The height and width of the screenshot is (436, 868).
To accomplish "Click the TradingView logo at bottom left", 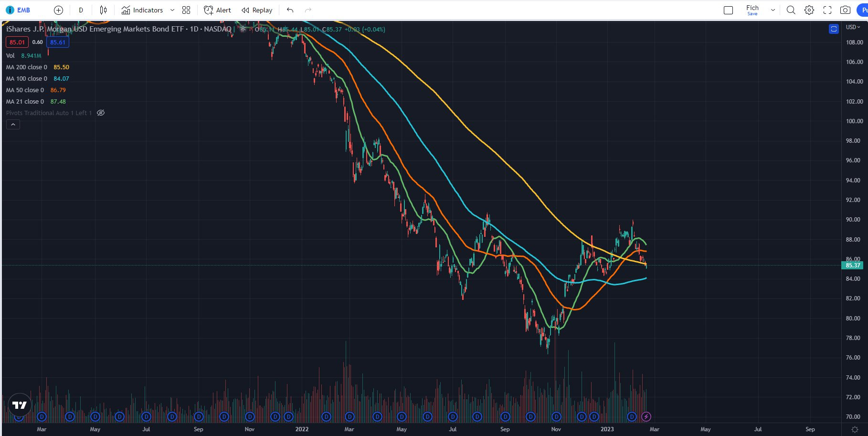I will [20, 405].
